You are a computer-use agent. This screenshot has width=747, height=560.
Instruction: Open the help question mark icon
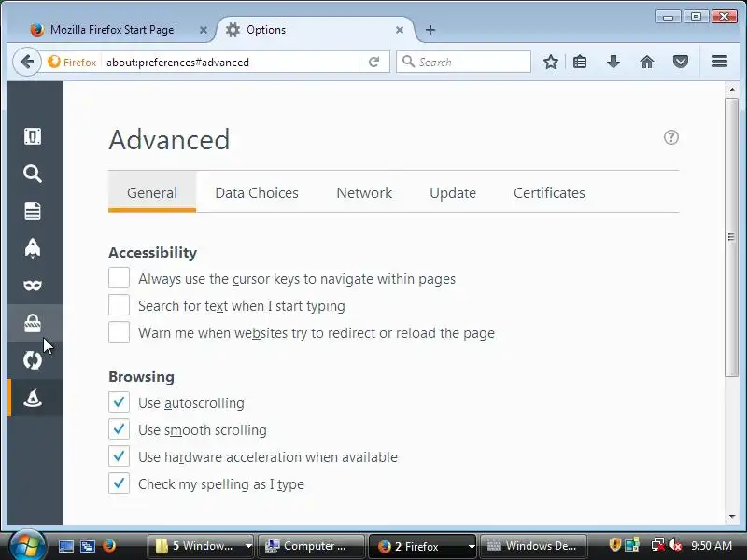pyautogui.click(x=670, y=137)
